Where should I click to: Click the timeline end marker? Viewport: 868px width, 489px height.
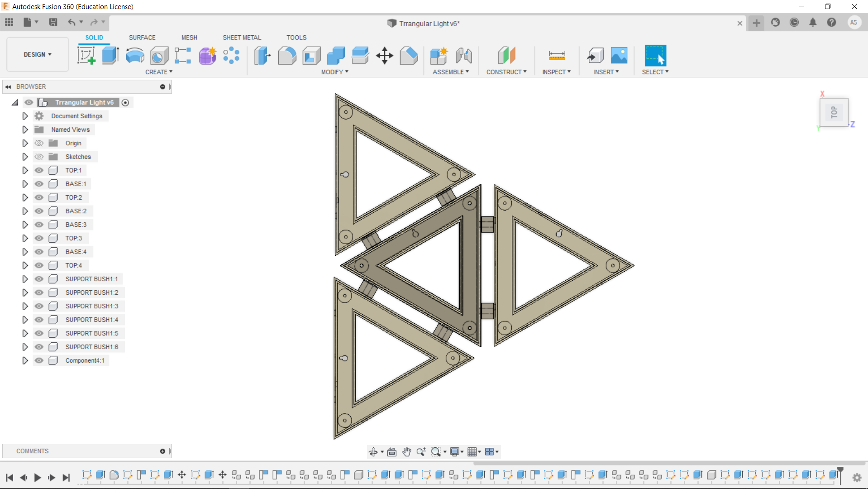840,475
